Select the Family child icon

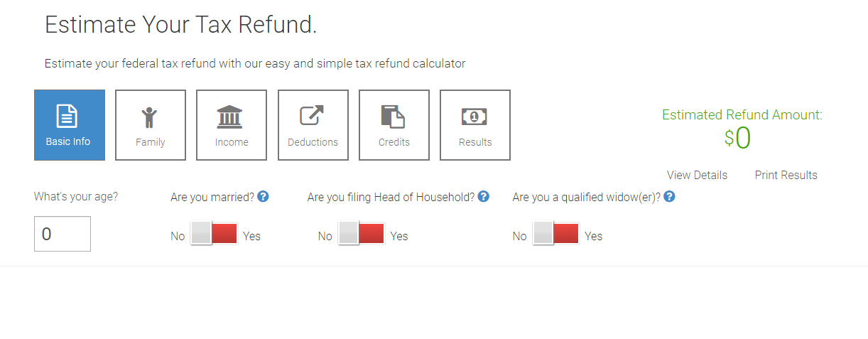(x=149, y=117)
